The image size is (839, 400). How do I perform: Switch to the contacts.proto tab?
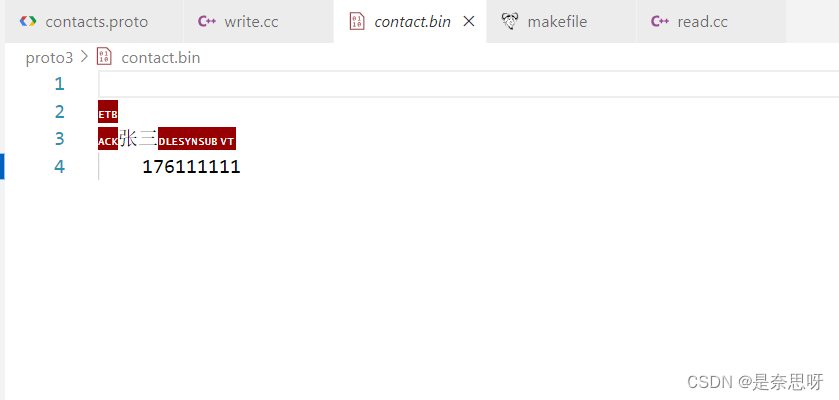coord(94,21)
